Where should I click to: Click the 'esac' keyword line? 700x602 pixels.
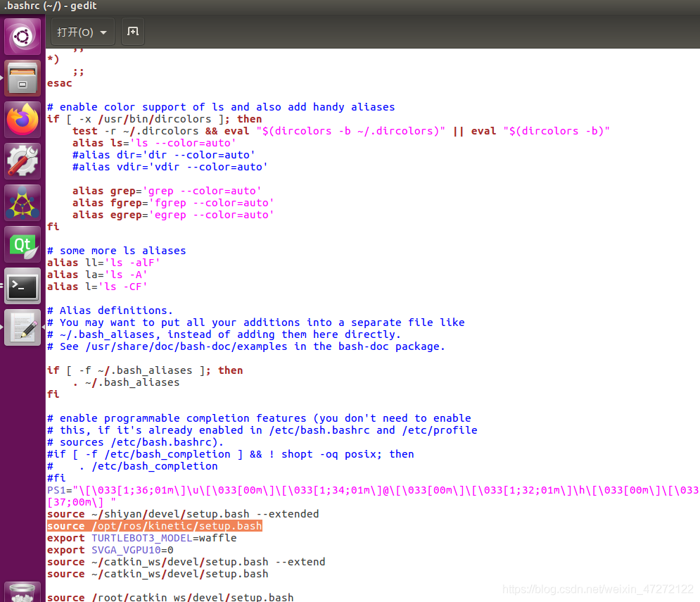pyautogui.click(x=59, y=84)
